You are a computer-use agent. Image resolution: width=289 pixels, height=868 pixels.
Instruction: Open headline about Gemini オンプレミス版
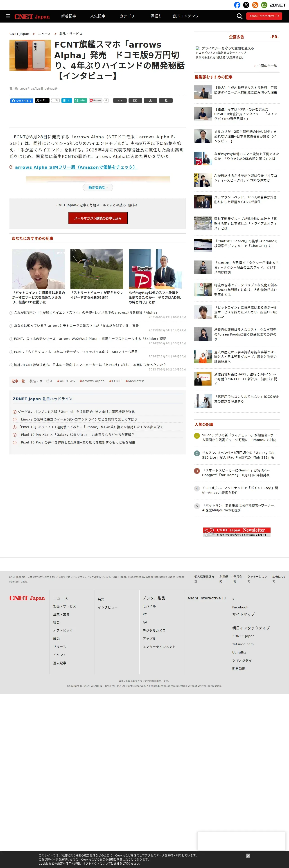pyautogui.click(x=76, y=412)
